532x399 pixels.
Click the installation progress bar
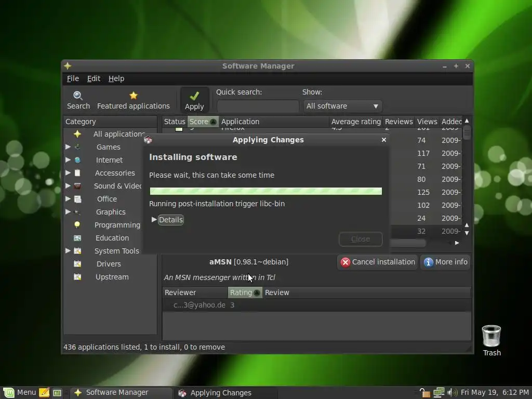click(265, 191)
